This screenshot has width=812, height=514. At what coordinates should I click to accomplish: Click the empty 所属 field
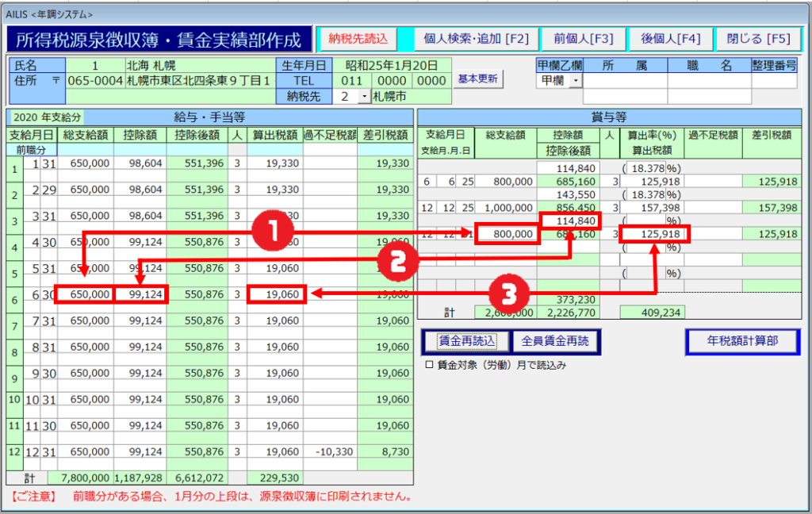624,81
